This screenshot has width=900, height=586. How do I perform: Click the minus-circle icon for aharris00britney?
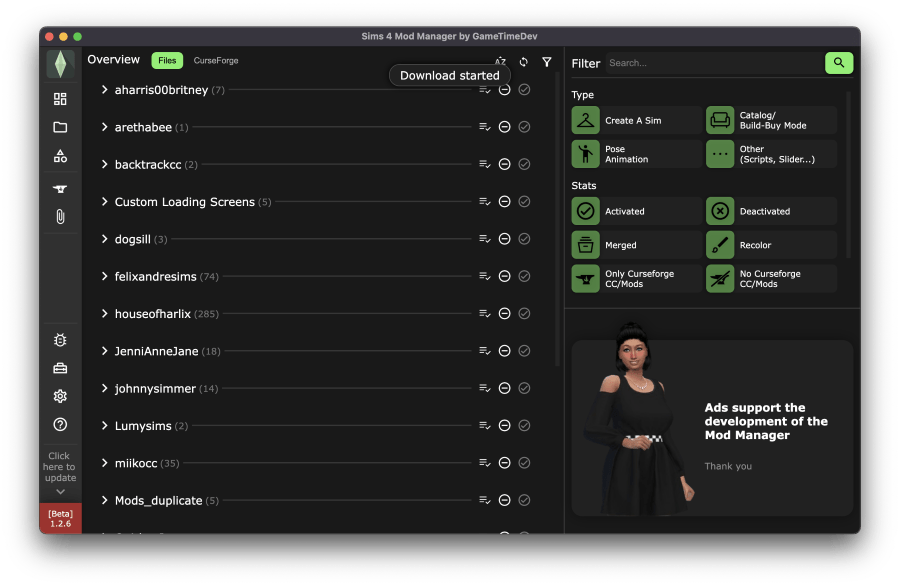tap(505, 90)
